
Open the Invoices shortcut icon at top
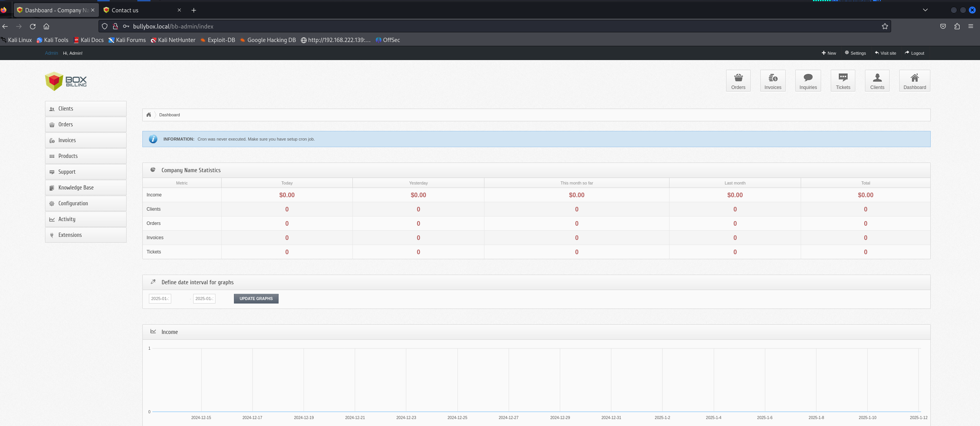coord(773,81)
